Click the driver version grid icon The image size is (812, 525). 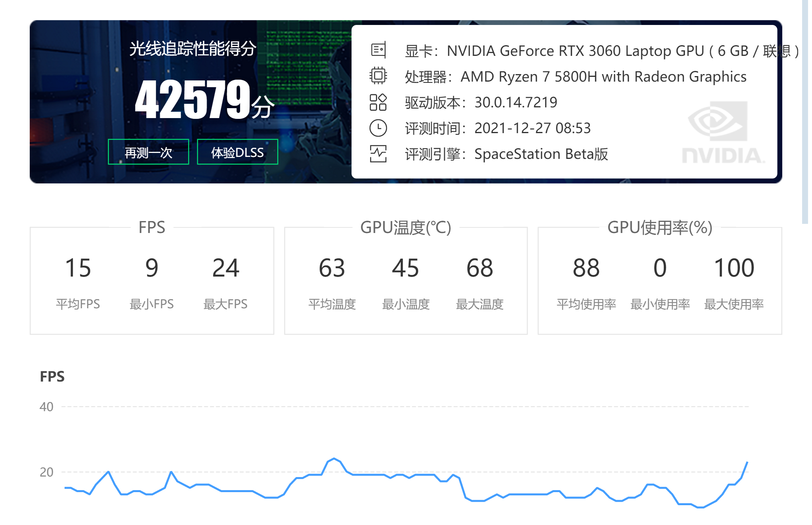[378, 102]
